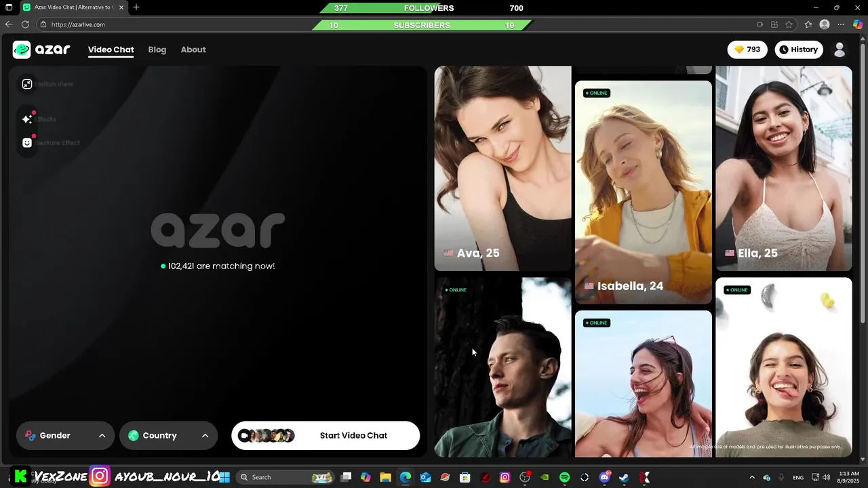Click the taskbar Search box
Image resolution: width=868 pixels, height=488 pixels.
click(285, 477)
